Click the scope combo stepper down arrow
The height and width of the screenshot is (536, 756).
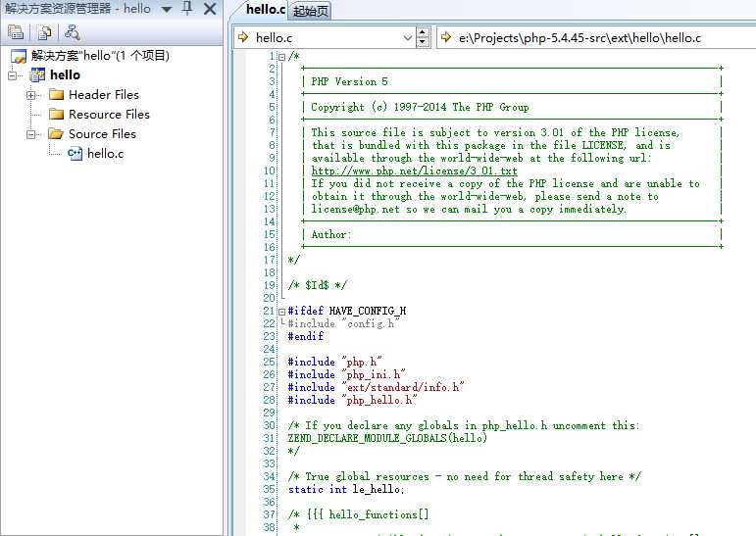[x=423, y=41]
